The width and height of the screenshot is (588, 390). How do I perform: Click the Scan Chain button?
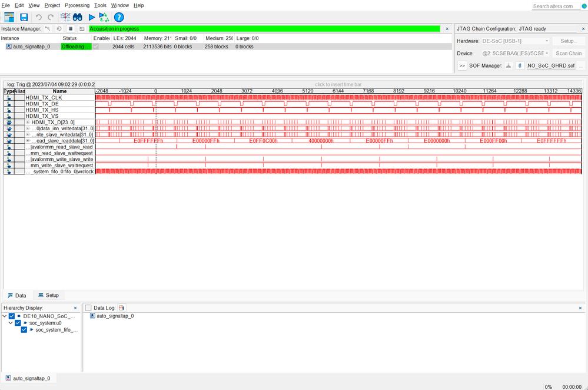coord(569,53)
